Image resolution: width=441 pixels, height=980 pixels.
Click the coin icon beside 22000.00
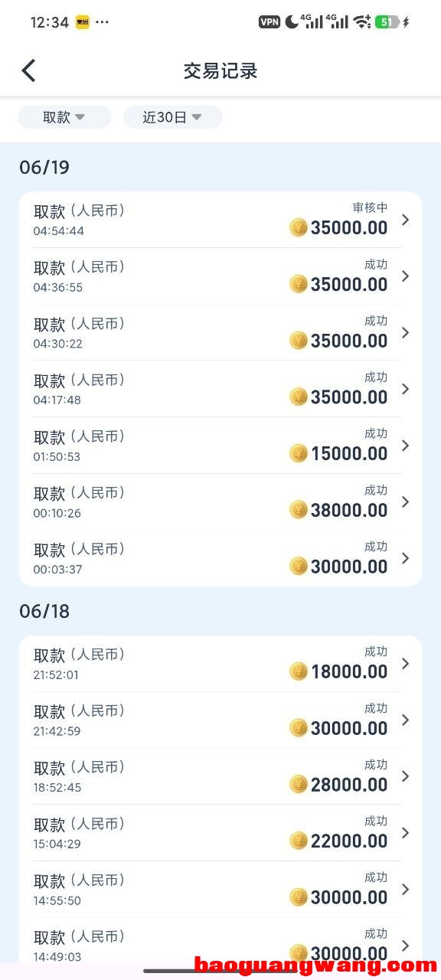pos(299,841)
